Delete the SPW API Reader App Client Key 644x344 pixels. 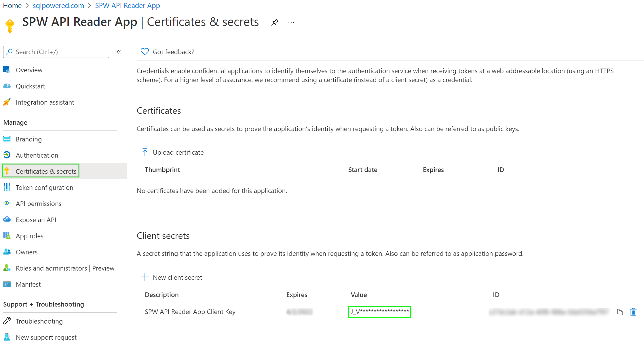[x=633, y=312]
